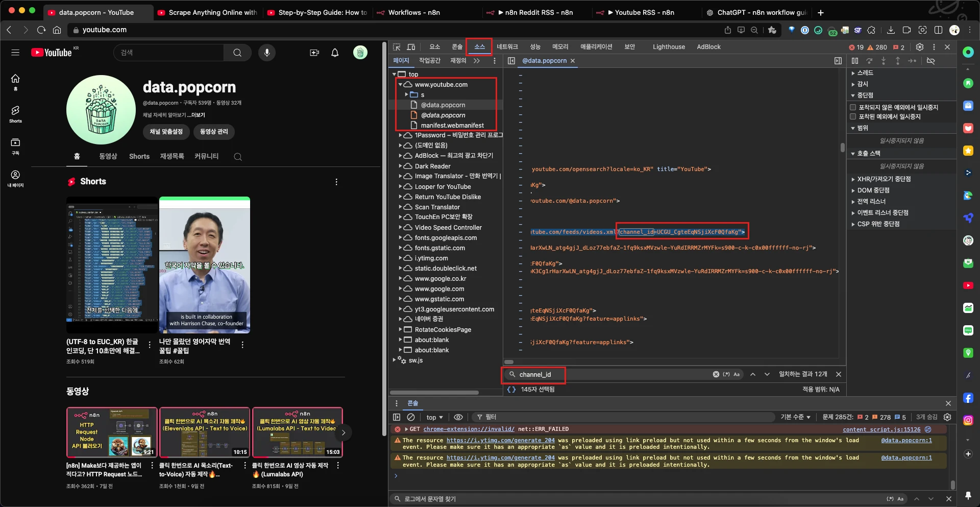Open subscriptions in the YouTube sidebar
This screenshot has height=507, width=980.
coord(15,146)
